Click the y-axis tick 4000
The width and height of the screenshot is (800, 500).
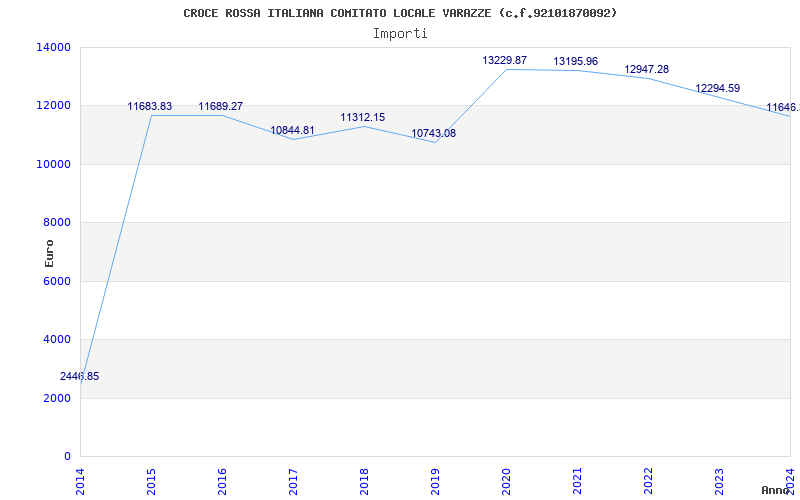tap(57, 339)
